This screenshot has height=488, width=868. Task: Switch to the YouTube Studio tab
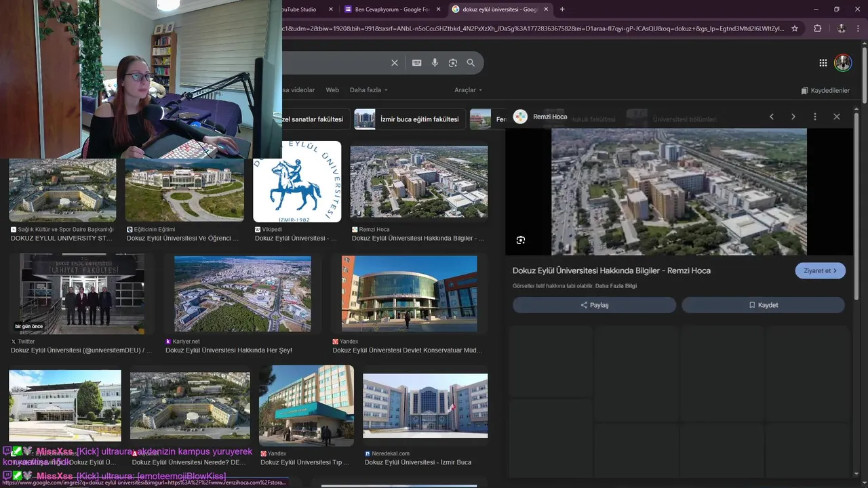coord(302,9)
